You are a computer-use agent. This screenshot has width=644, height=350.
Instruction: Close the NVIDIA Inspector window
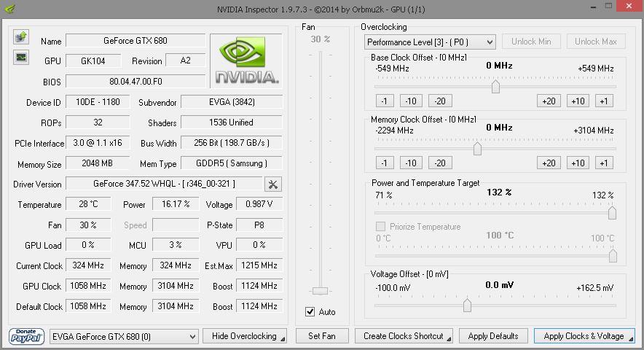click(629, 6)
